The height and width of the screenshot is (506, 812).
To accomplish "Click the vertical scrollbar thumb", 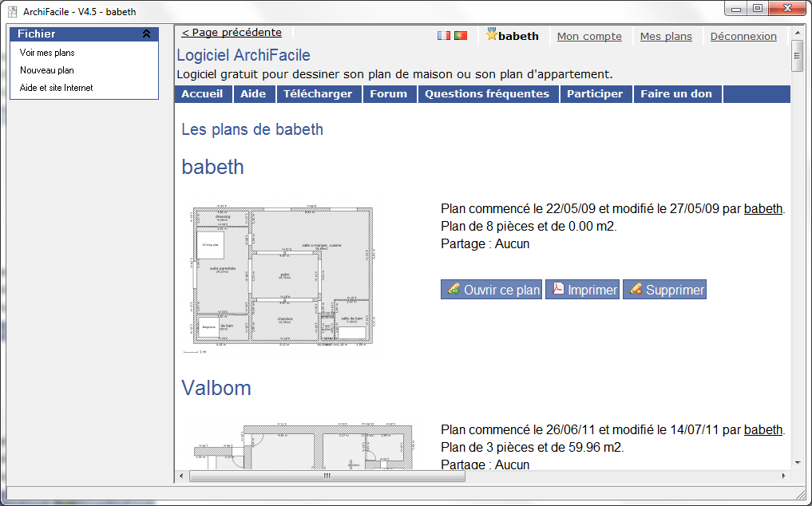I will 798,56.
